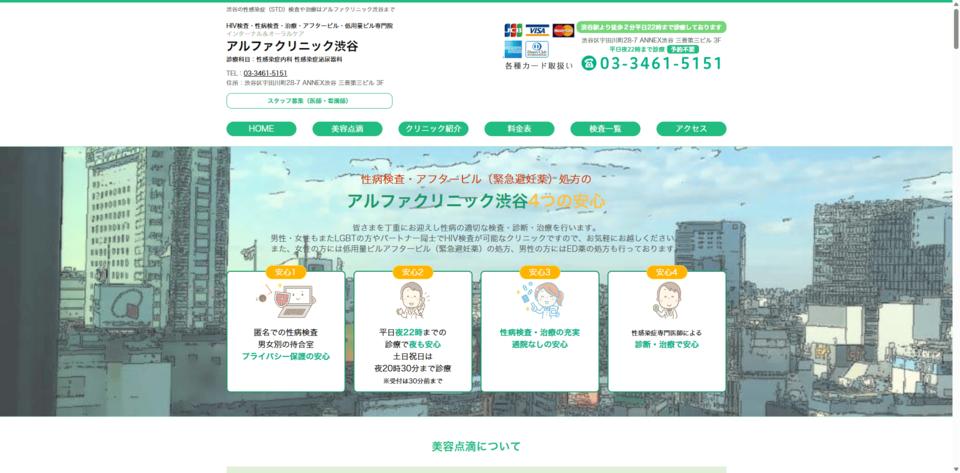Click the JCB card logo

tap(513, 30)
